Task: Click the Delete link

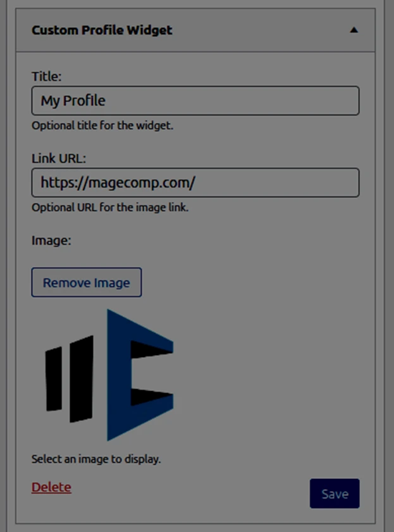Action: [x=51, y=487]
